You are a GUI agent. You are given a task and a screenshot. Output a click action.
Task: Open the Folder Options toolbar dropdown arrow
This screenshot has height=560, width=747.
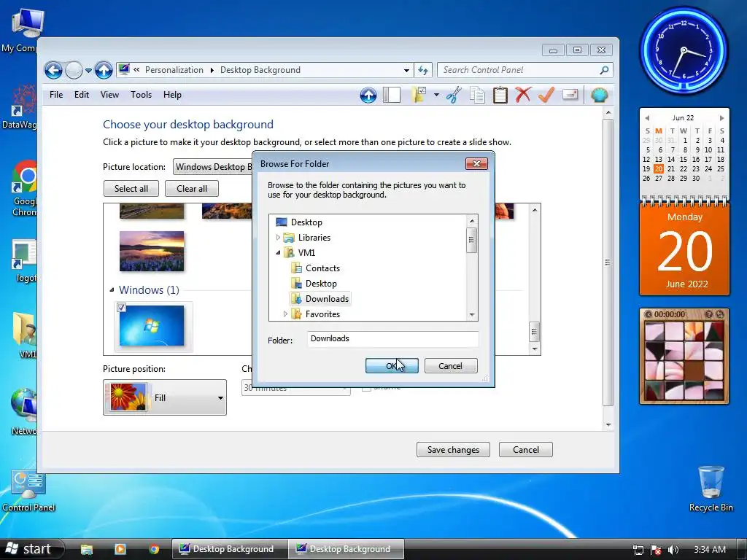click(x=436, y=95)
